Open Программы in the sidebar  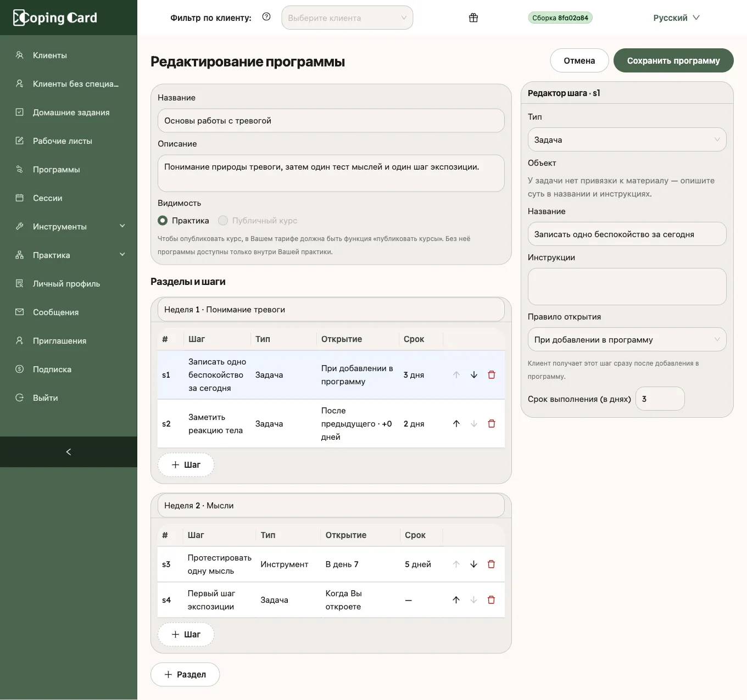coord(69,169)
